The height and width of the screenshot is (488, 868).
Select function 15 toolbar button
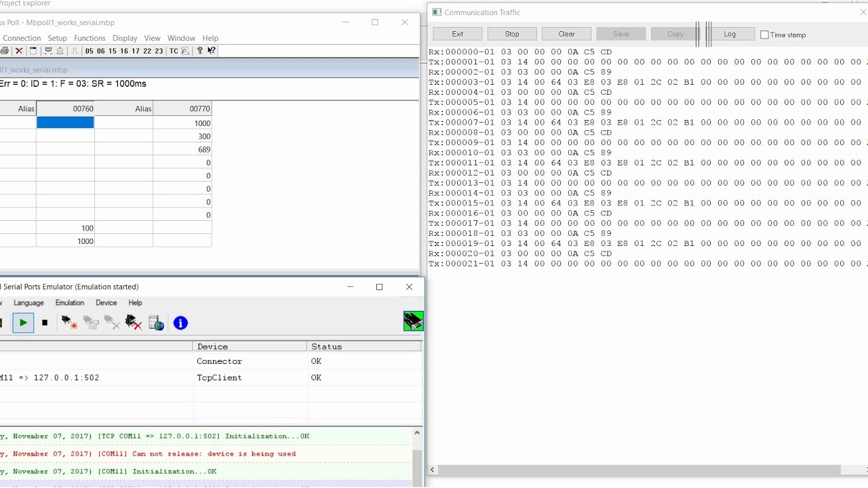pos(113,51)
